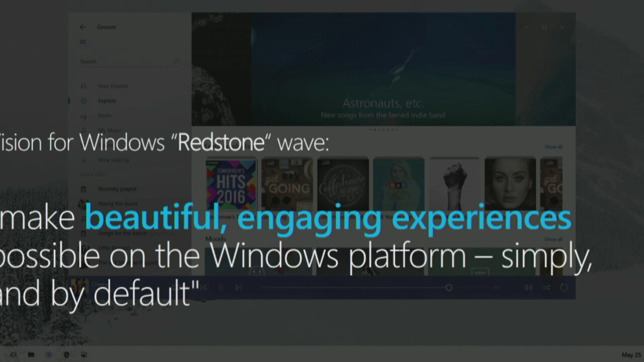Select Explore in the sidebar
Screen dimensions: 644x362
[x=107, y=101]
